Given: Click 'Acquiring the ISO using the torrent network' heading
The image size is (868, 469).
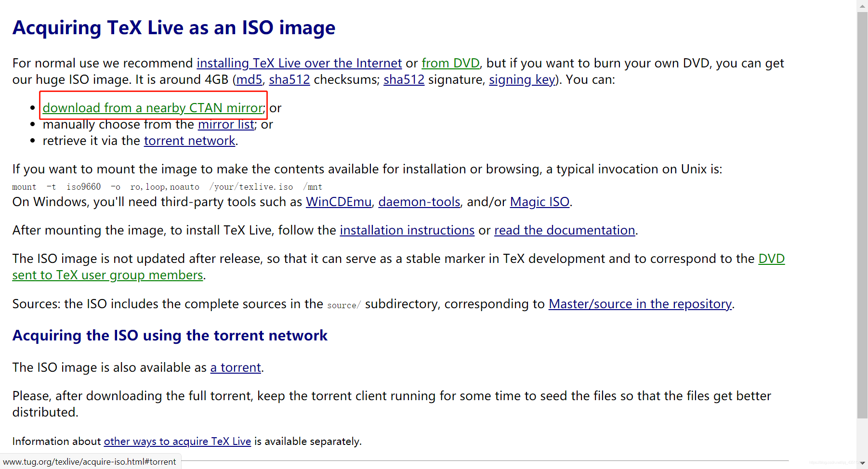Looking at the screenshot, I should click(x=170, y=336).
